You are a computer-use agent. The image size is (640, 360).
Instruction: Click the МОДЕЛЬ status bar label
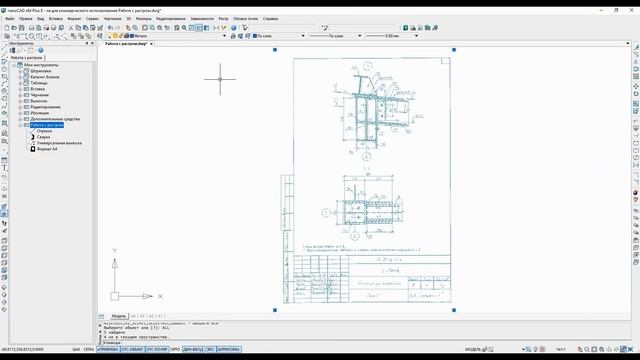point(473,349)
